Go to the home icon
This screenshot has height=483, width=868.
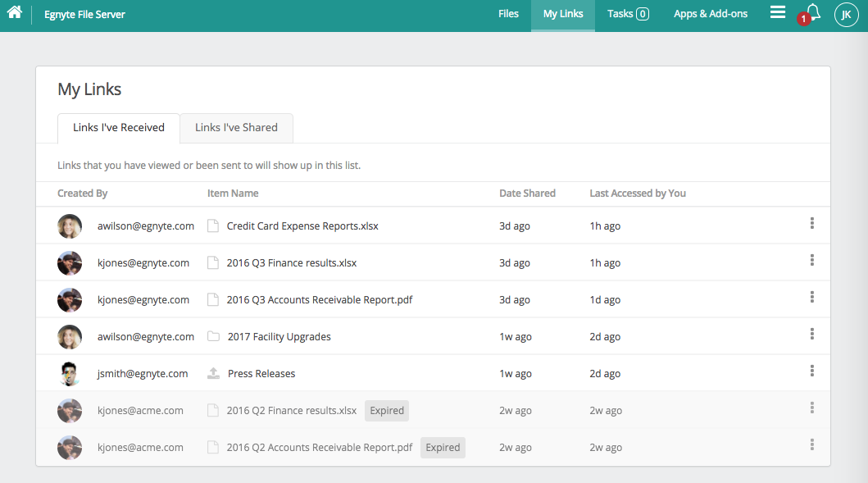(15, 11)
